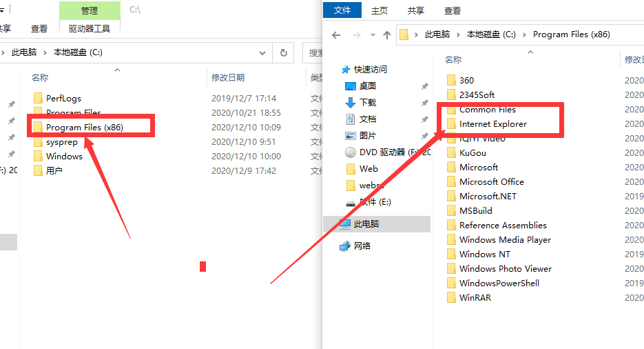Click the back arrow in right window
644x349 pixels.
click(336, 34)
